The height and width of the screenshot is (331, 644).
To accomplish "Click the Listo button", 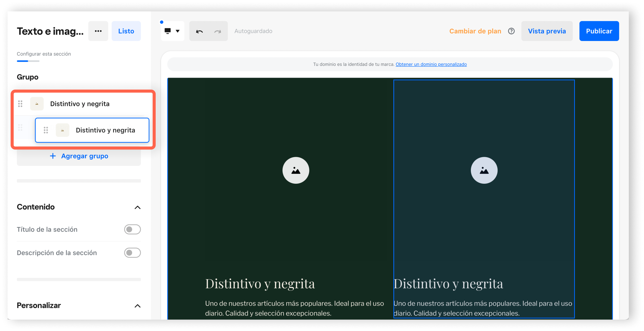I will pos(126,31).
